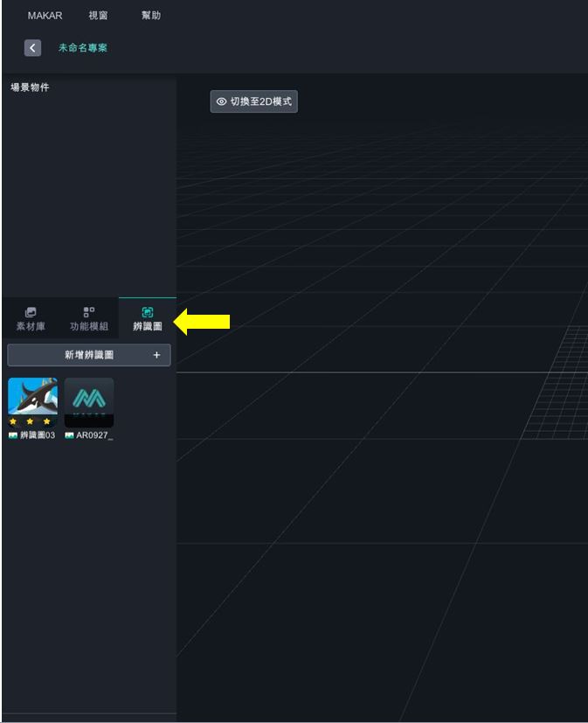
Task: Switch view with 切換至2D模式 button
Action: click(254, 101)
